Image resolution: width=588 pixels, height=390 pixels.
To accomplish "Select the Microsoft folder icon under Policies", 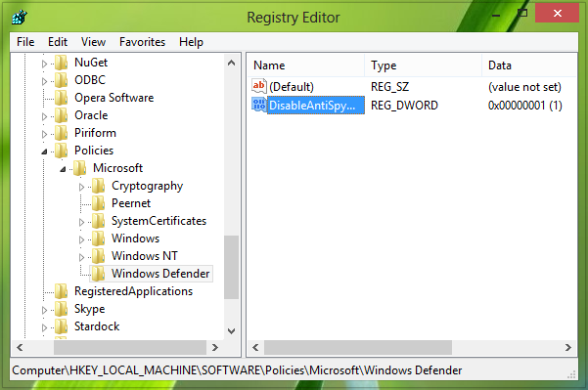I will (x=80, y=168).
